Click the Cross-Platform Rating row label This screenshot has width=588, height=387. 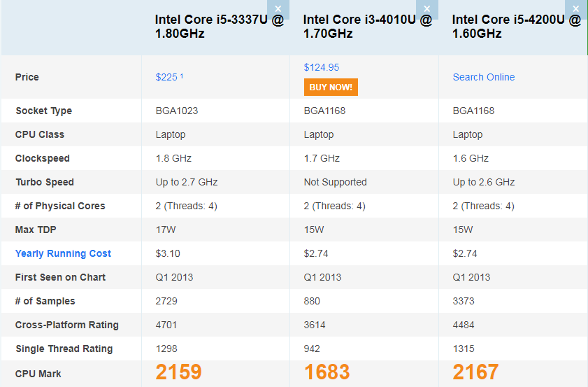66,325
